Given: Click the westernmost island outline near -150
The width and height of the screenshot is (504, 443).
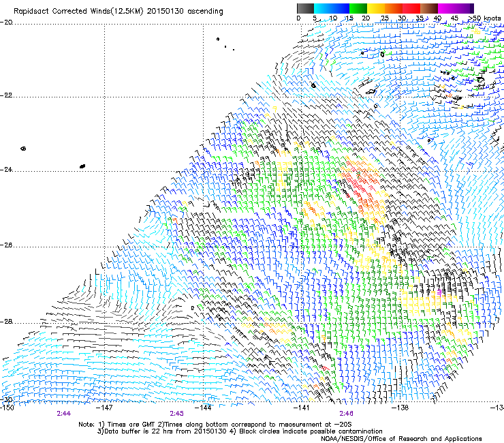Looking at the screenshot, I should [x=23, y=149].
